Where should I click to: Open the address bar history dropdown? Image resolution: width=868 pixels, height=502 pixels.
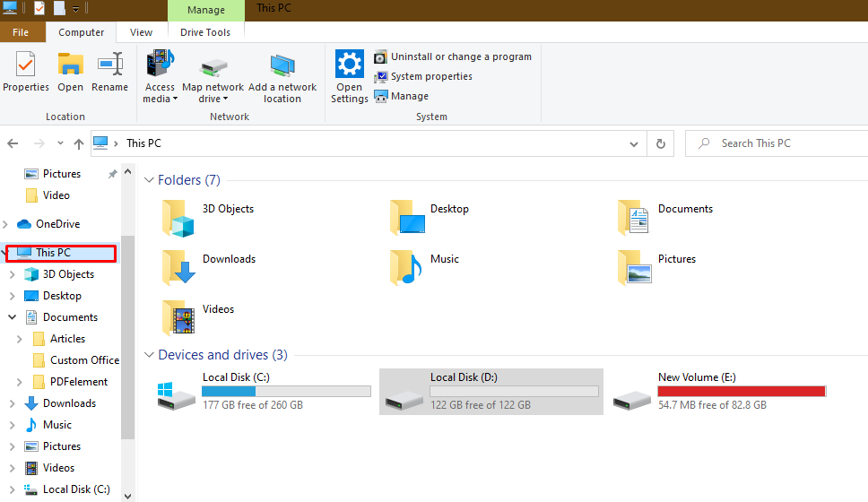coord(635,143)
